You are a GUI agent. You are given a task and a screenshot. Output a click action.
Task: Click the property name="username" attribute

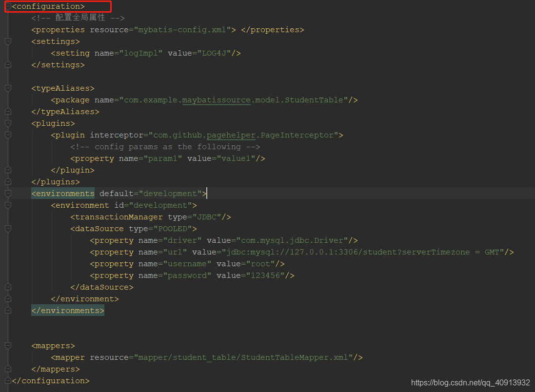coord(175,264)
